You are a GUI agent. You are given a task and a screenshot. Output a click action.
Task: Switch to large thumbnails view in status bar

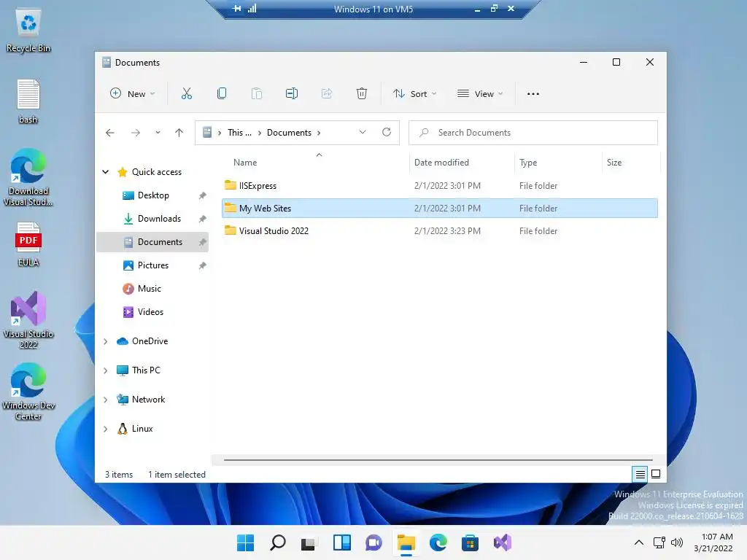point(656,474)
